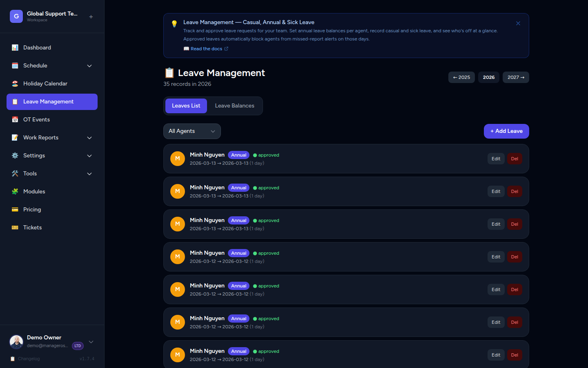Select the Tickets sidebar icon

tap(15, 227)
